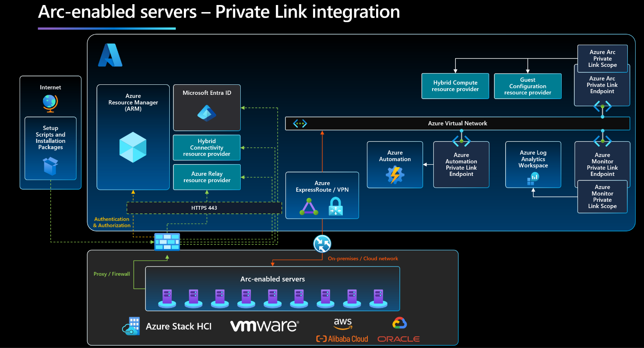Click the VMware logo
Viewport: 644px width, 348px height.
[x=264, y=325]
